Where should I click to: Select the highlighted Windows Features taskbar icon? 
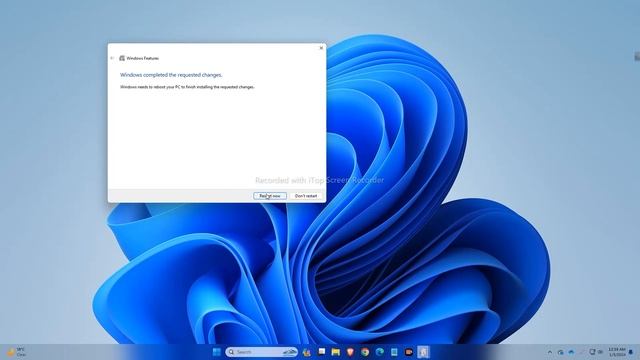423,352
